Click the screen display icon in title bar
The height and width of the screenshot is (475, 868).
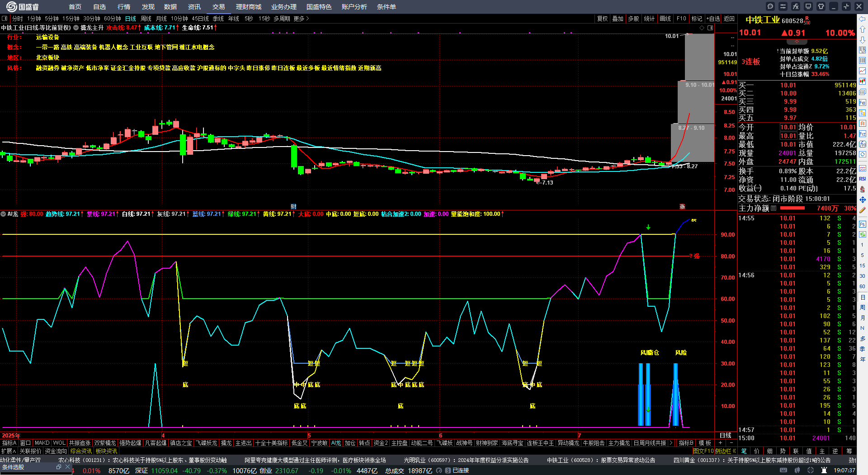(808, 6)
